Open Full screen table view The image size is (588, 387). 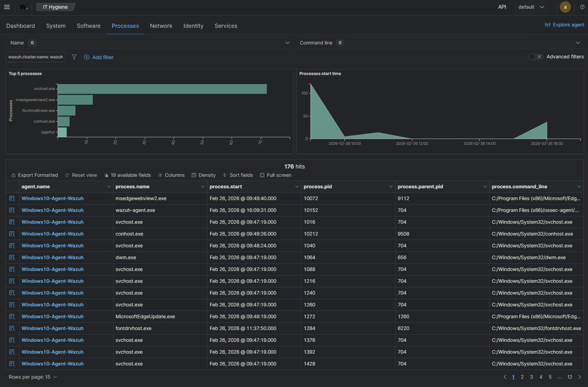[x=276, y=175]
